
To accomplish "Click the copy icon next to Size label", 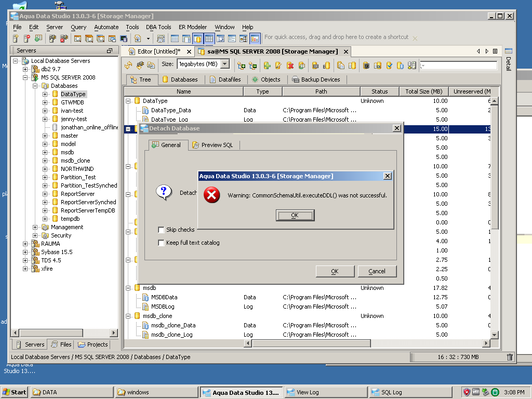I will coord(151,65).
